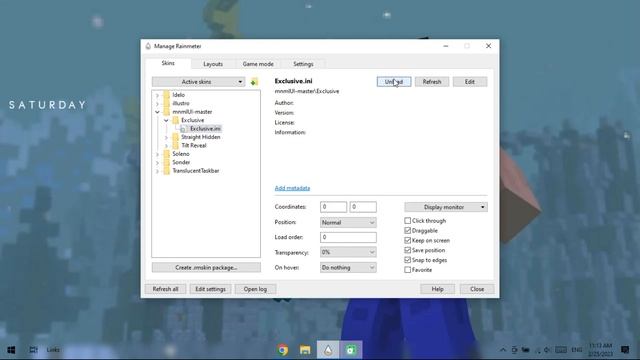
Task: Click the green app icon on taskbar
Action: pos(351,350)
